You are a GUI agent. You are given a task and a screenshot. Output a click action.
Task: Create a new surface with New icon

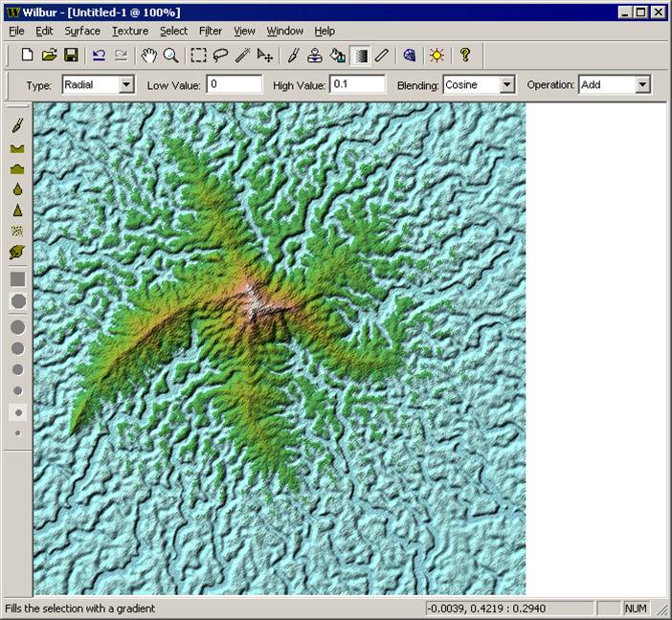pyautogui.click(x=28, y=55)
